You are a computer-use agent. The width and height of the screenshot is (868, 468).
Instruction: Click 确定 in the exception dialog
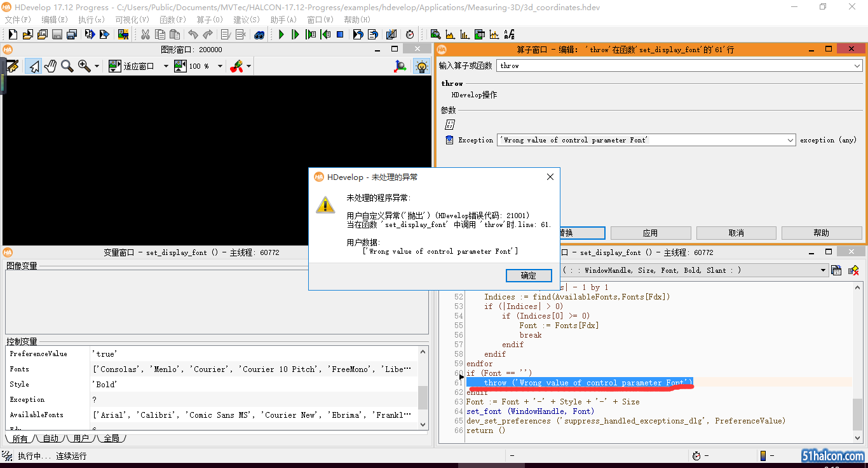click(x=529, y=275)
